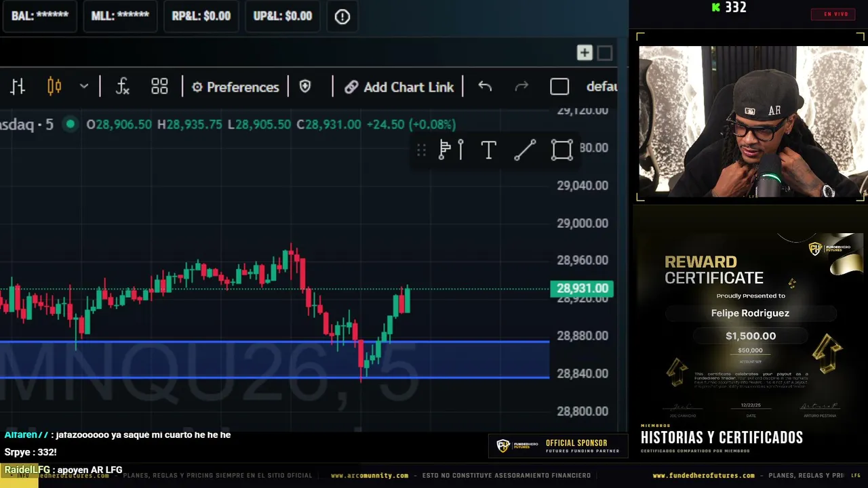868x488 pixels.
Task: Click the 28,800.00 price axis label
Action: click(x=583, y=411)
